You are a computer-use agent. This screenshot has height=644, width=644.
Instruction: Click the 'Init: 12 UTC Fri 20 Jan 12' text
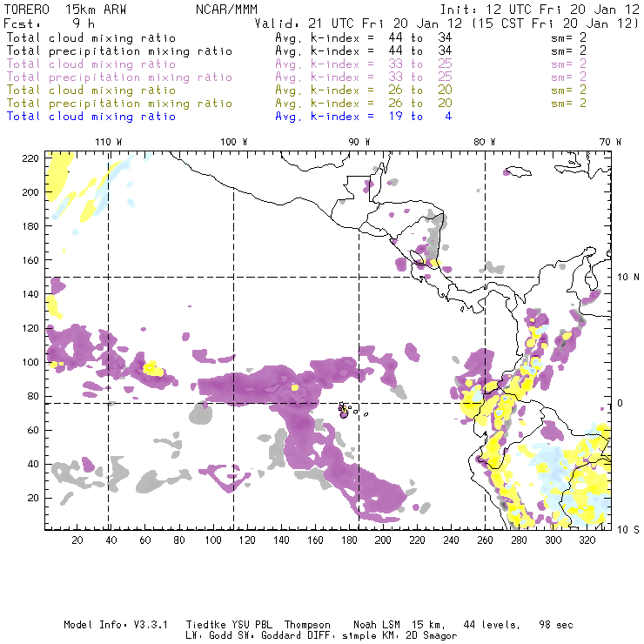[540, 10]
